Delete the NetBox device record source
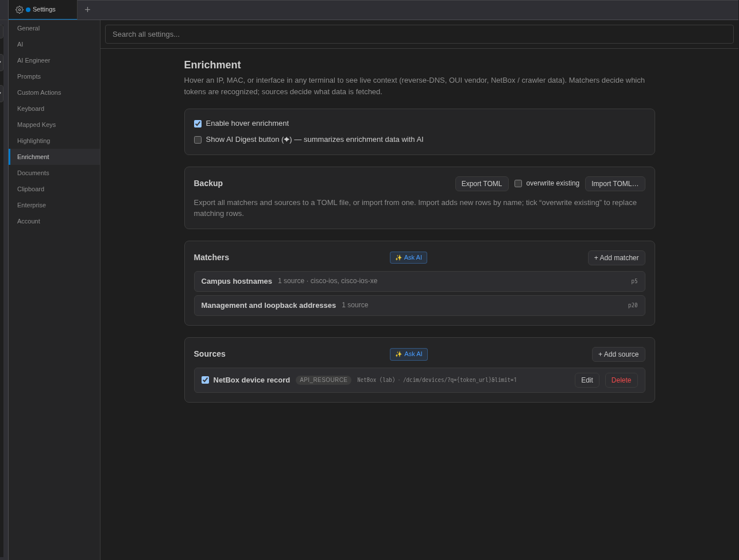This screenshot has height=560, width=739. tap(621, 380)
